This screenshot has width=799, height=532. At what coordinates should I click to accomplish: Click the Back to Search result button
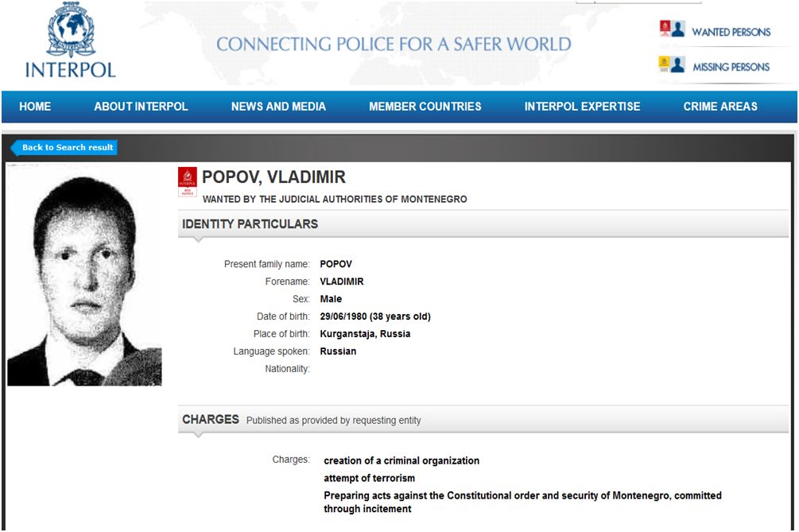[65, 148]
